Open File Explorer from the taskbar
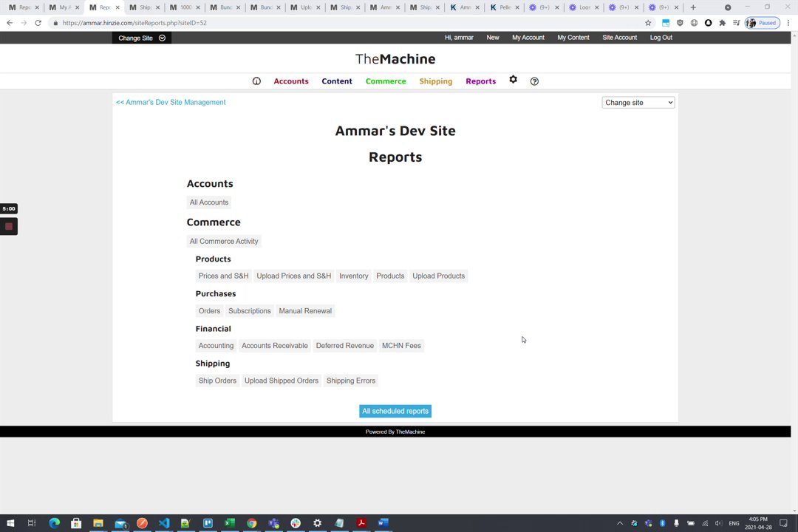This screenshot has width=798, height=532. (x=98, y=523)
